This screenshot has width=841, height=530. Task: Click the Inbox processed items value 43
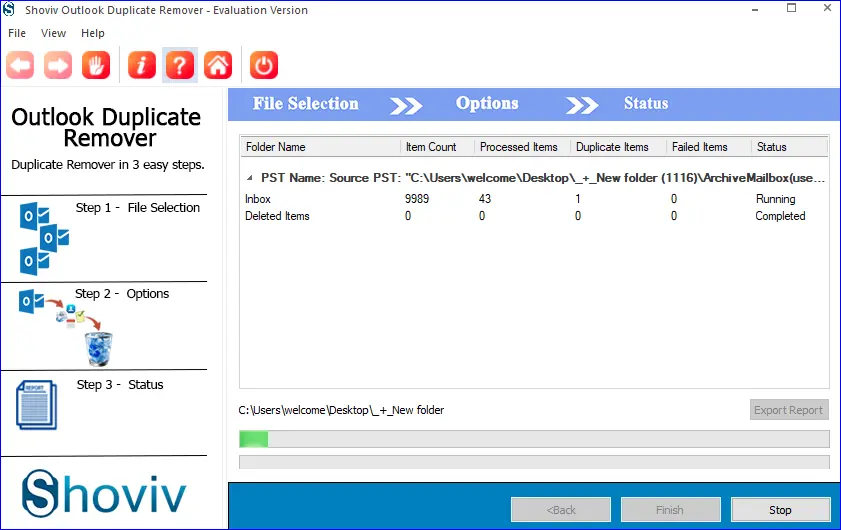point(485,199)
